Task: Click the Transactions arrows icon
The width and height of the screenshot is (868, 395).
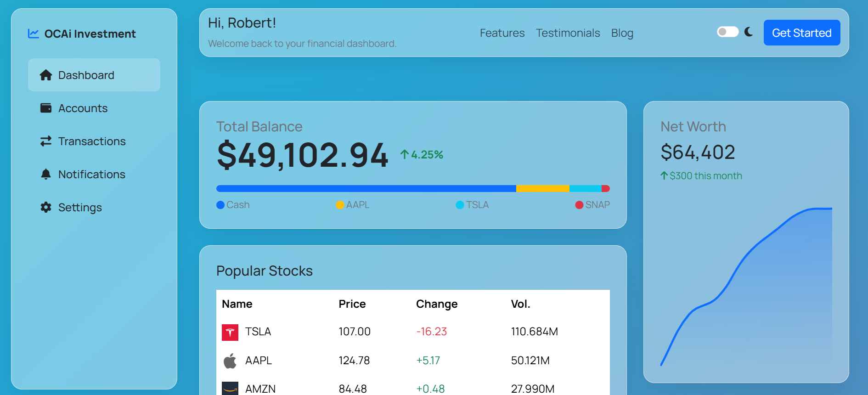Action: point(46,141)
